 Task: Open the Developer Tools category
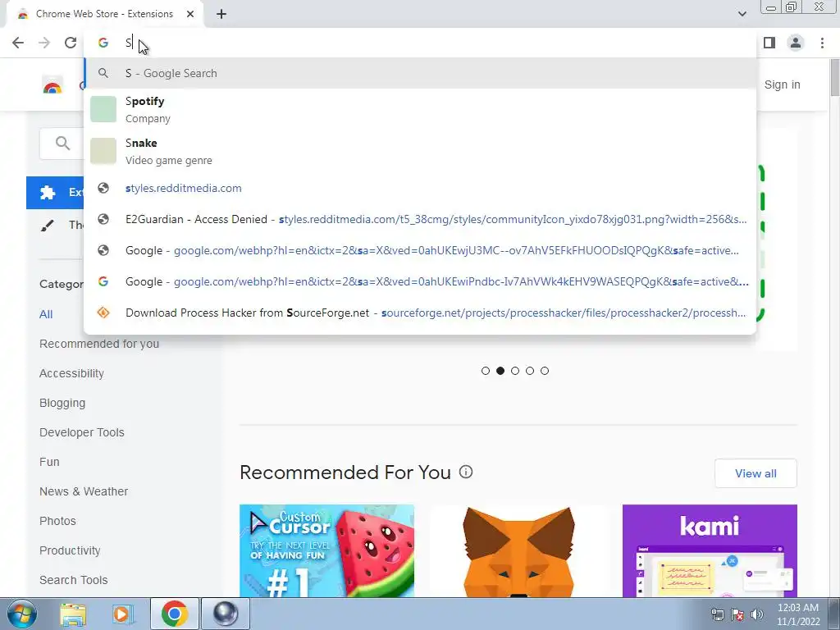point(82,432)
